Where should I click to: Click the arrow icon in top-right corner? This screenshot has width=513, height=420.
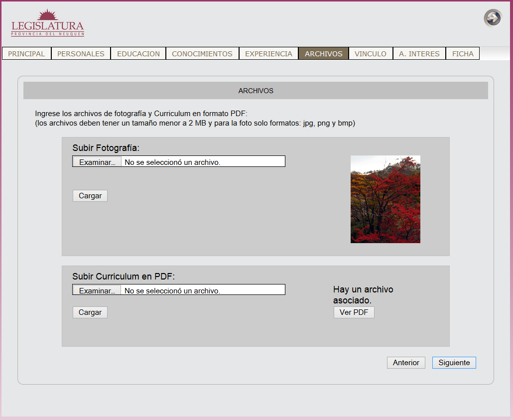(493, 18)
